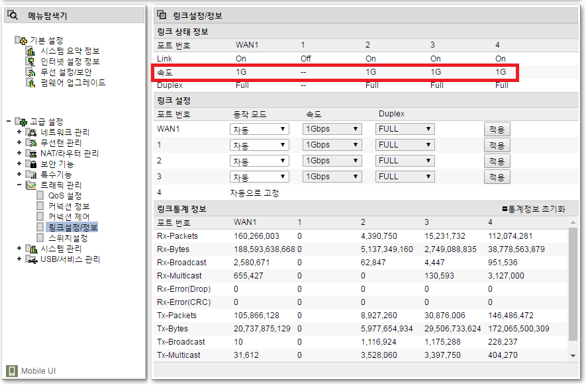The image size is (588, 387).
Task: Collapse the 고급 설정 tree node
Action: (8, 121)
